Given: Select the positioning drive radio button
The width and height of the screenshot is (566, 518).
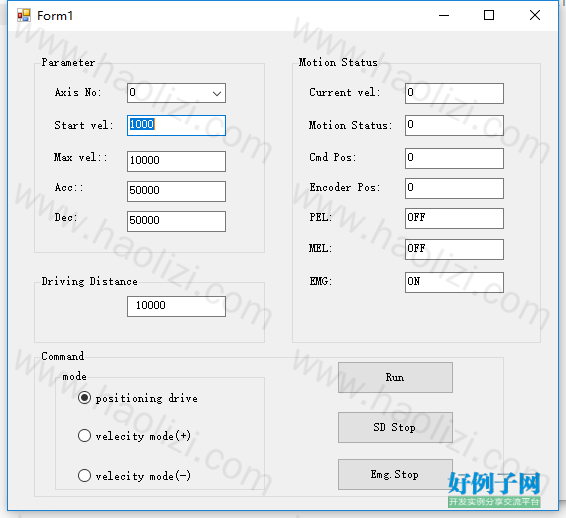Looking at the screenshot, I should click(x=84, y=398).
